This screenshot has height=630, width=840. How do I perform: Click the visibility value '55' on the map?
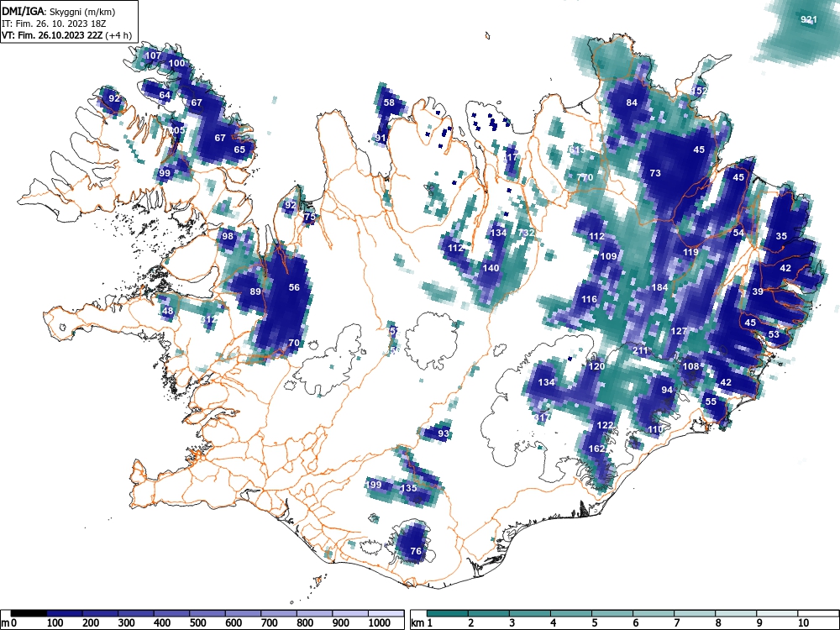(711, 402)
